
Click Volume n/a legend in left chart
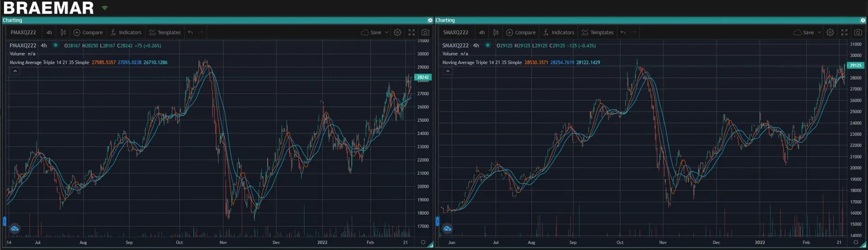(23, 54)
